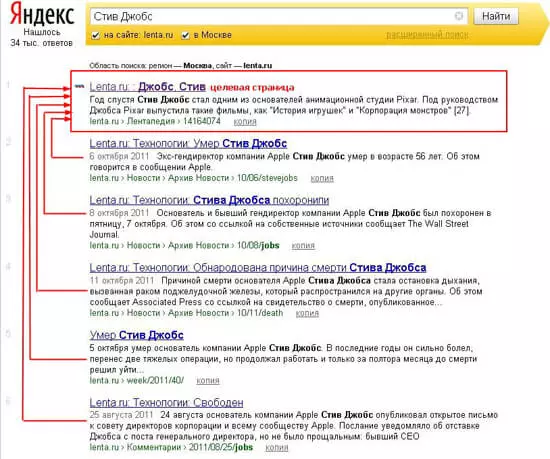550x459 pixels.
Task: Toggle the 'на сайте: lenta.ru' checkbox
Action: [x=95, y=35]
